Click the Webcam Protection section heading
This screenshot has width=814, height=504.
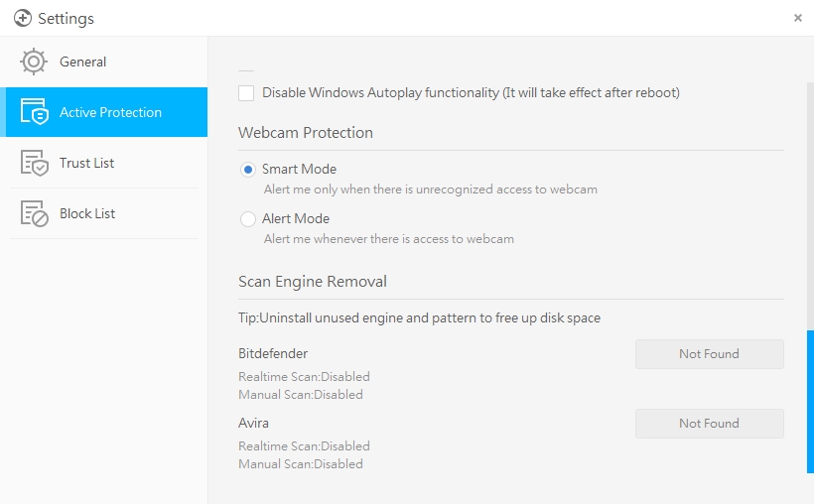pos(306,133)
